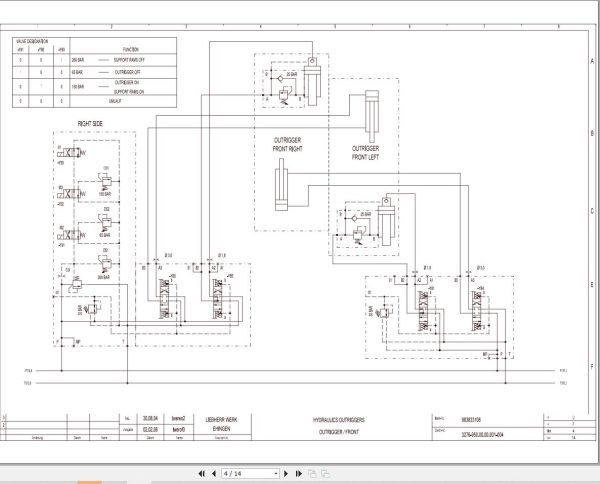Click OUTRIGGER OFF in the table
Image resolution: width=600 pixels, height=484 pixels.
point(127,72)
